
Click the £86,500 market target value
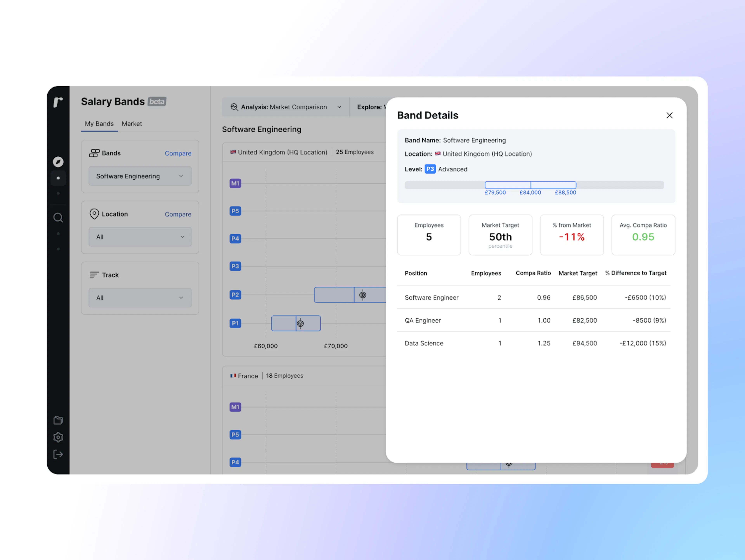585,297
